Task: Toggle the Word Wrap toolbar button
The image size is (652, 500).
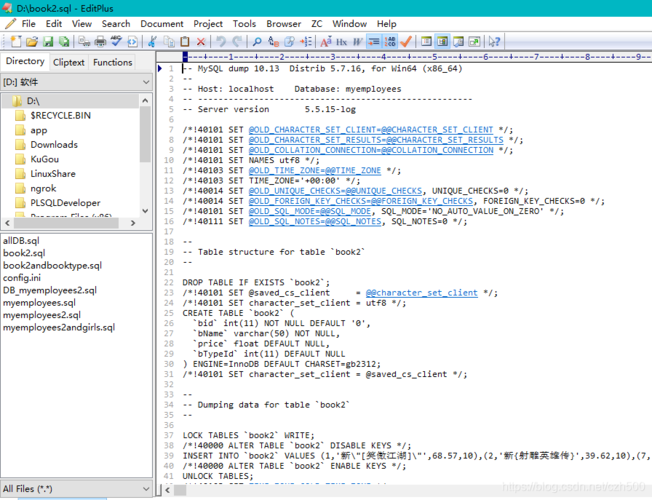Action: (357, 42)
